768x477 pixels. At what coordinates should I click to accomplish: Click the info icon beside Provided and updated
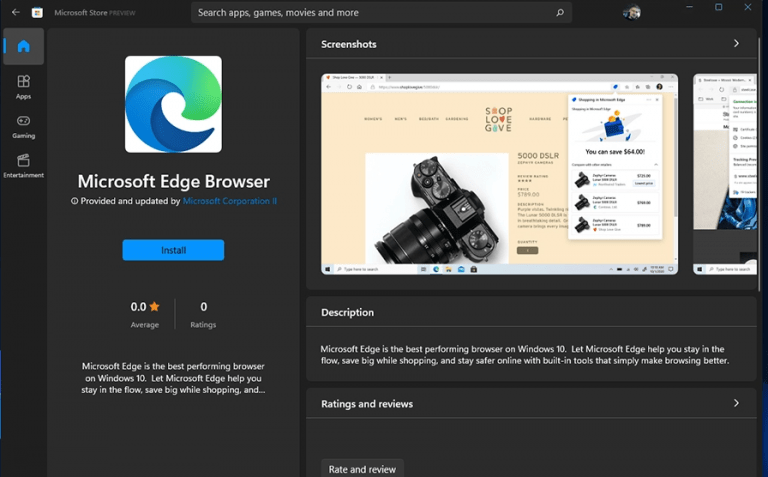pos(74,201)
